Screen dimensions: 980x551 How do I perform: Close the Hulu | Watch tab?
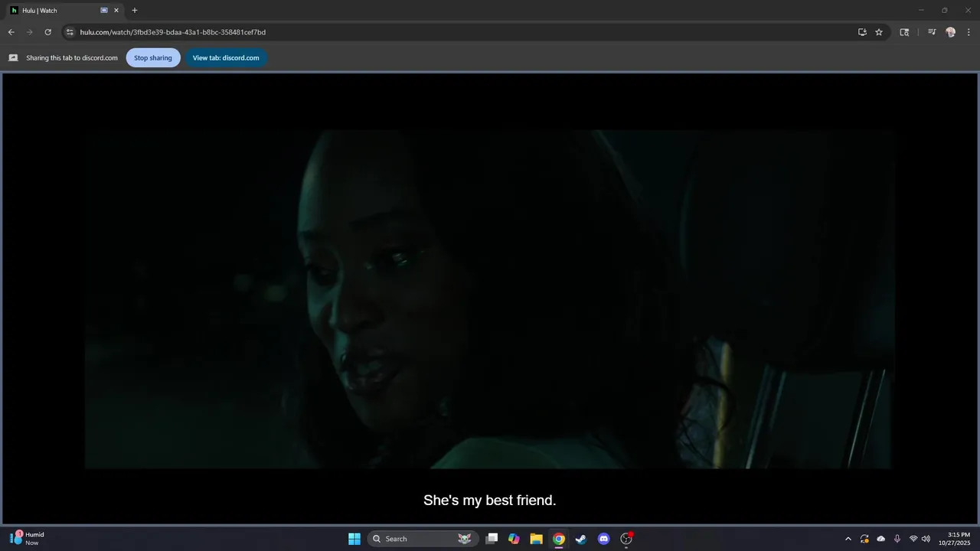(x=116, y=11)
